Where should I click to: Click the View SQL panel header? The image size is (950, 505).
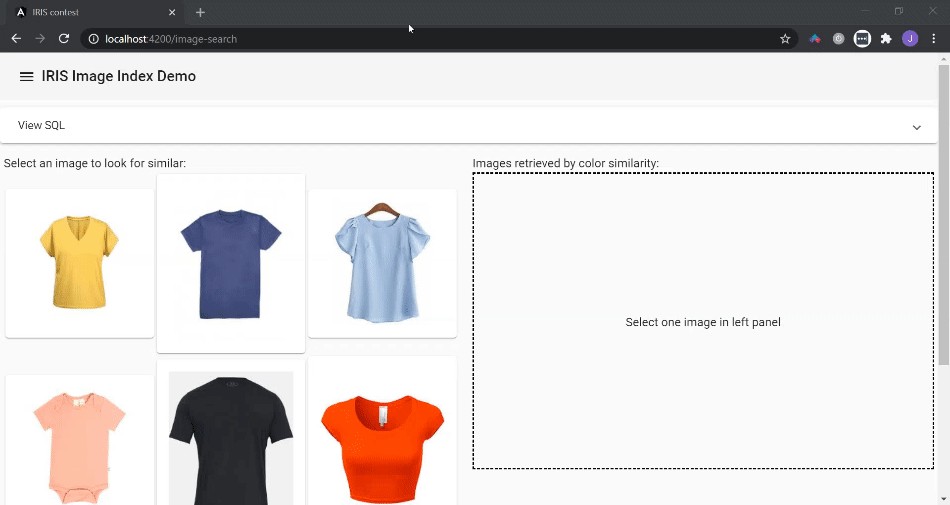[x=400, y=126]
